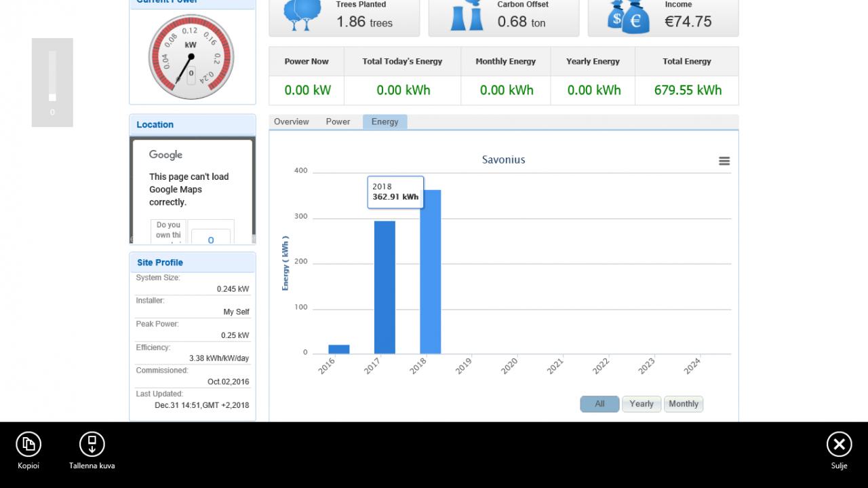Viewport: 868px width, 488px height.
Task: Click the Total Energy value 679.55 kWh
Action: (x=688, y=90)
